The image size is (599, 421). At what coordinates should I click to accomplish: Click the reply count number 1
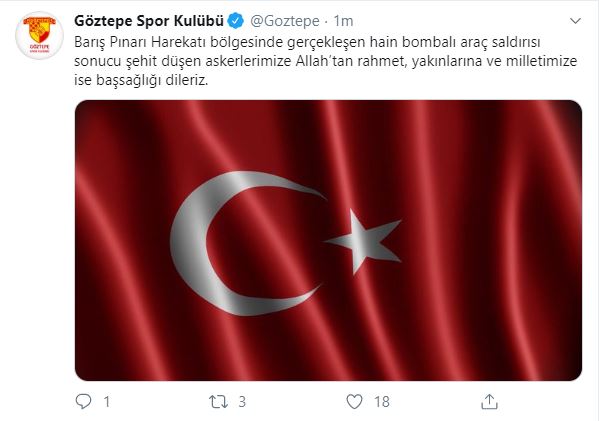point(107,402)
